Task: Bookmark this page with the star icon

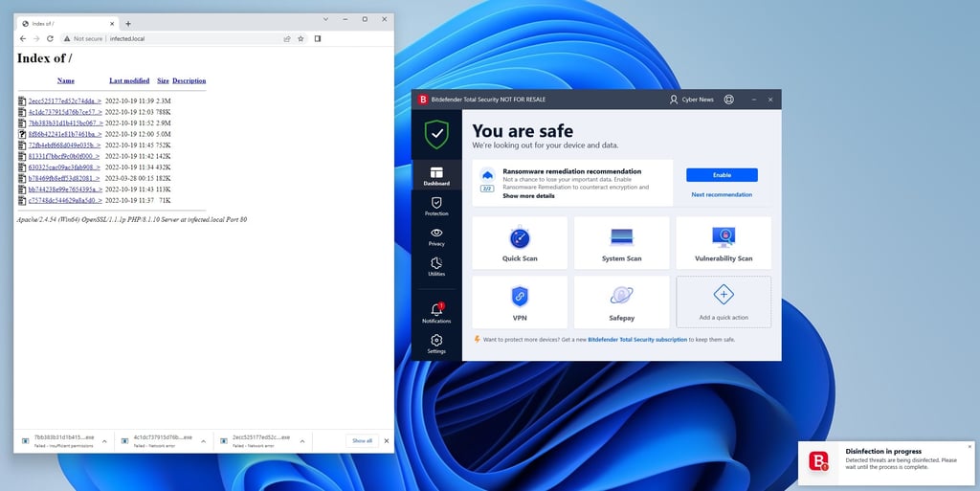Action: click(x=301, y=38)
